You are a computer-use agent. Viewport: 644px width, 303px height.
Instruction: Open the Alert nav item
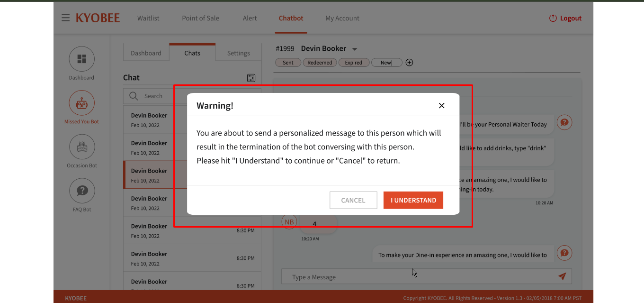pyautogui.click(x=250, y=18)
